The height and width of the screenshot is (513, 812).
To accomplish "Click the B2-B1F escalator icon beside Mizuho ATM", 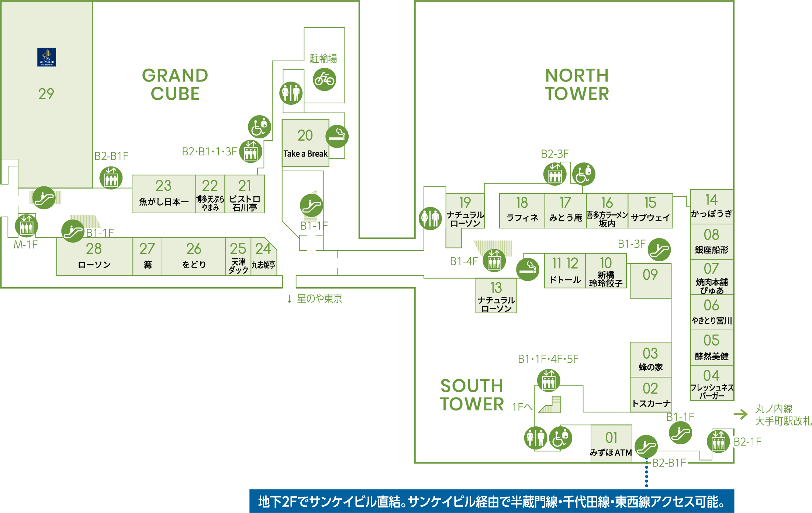I will [646, 447].
